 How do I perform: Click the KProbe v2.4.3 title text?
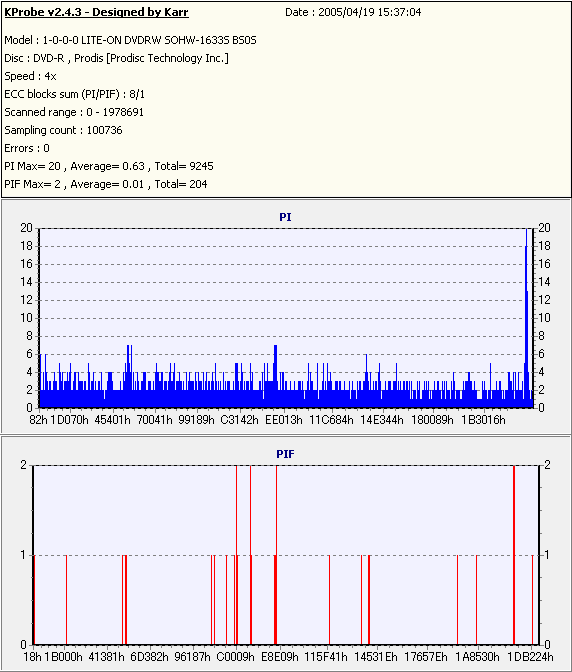point(96,12)
